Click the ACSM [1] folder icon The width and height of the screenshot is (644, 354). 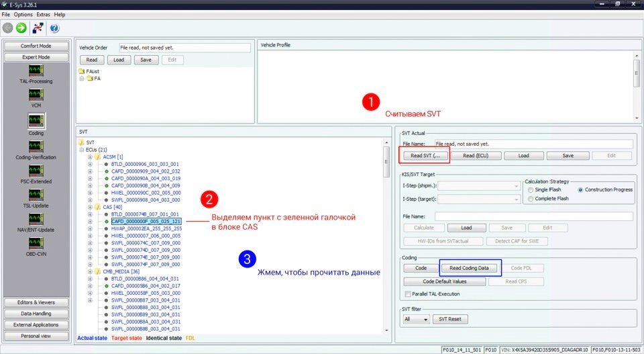tap(98, 157)
